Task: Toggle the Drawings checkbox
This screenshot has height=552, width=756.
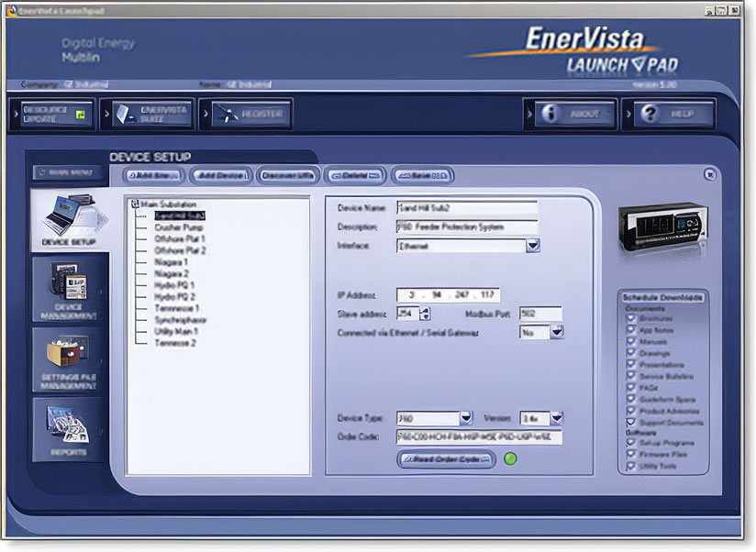Action: click(x=630, y=353)
